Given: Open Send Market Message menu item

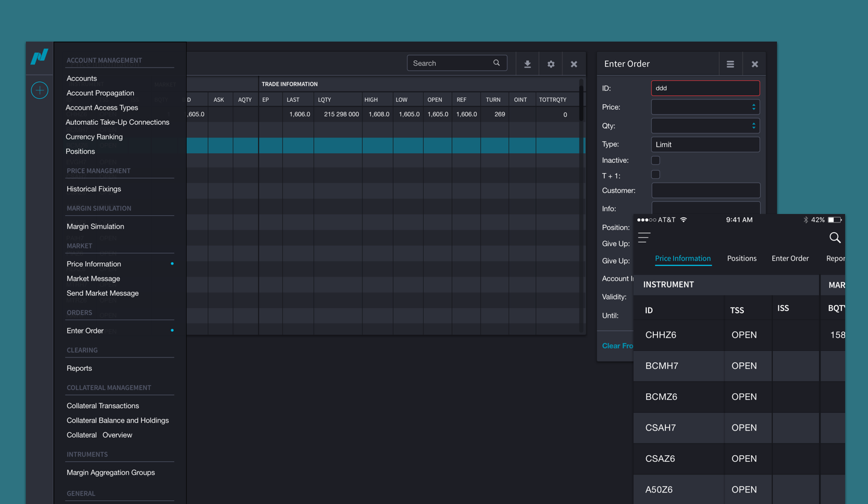Looking at the screenshot, I should (102, 293).
